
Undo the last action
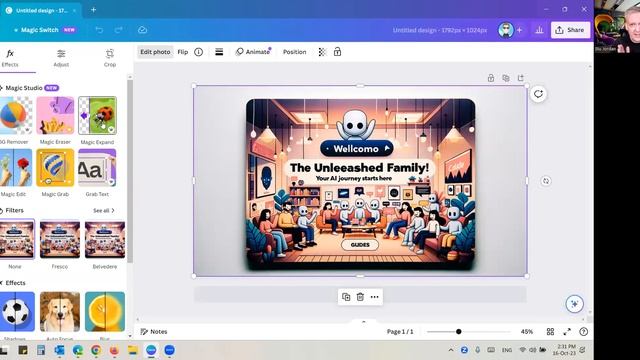point(99,30)
